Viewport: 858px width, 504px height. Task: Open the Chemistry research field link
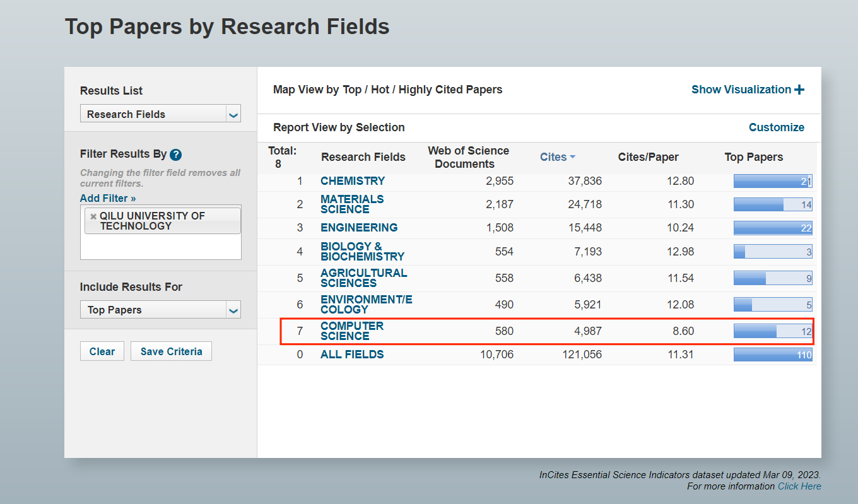tap(352, 181)
